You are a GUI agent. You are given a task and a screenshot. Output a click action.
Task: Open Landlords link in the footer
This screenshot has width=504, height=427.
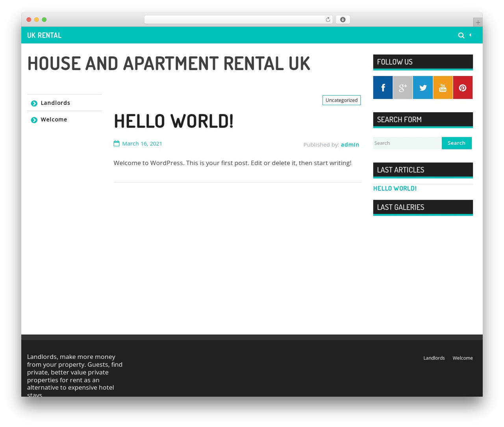click(x=434, y=358)
